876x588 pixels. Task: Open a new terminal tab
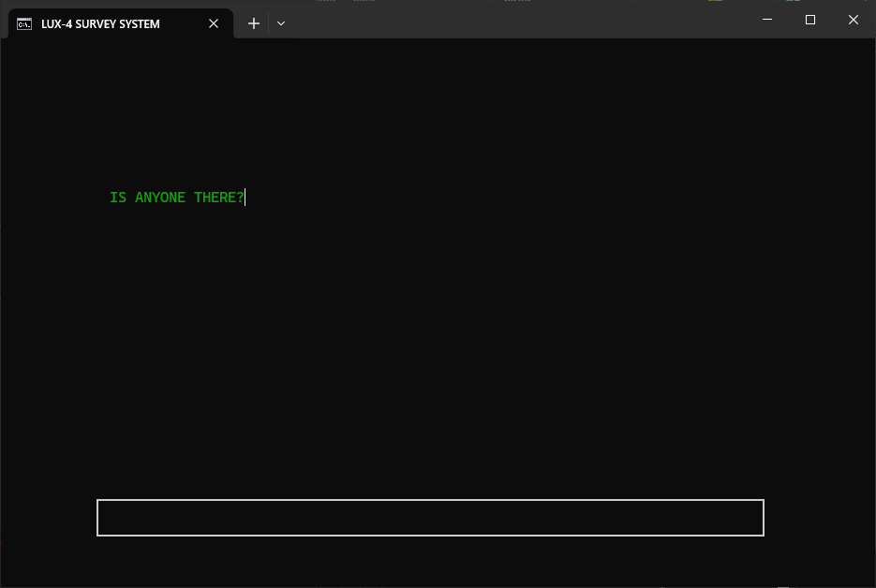coord(254,23)
